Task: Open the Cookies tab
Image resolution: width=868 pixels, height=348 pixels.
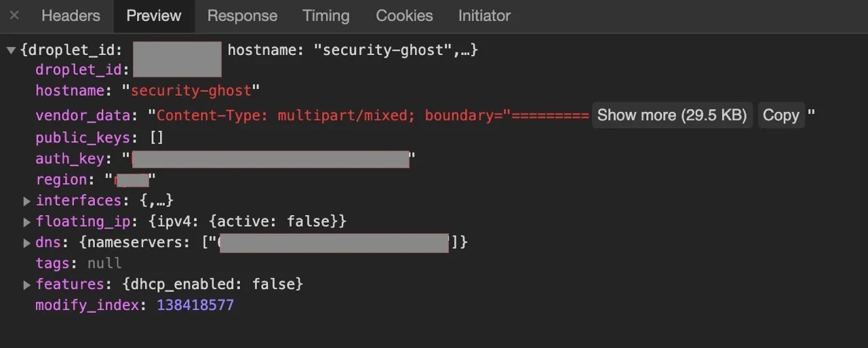Action: [404, 16]
